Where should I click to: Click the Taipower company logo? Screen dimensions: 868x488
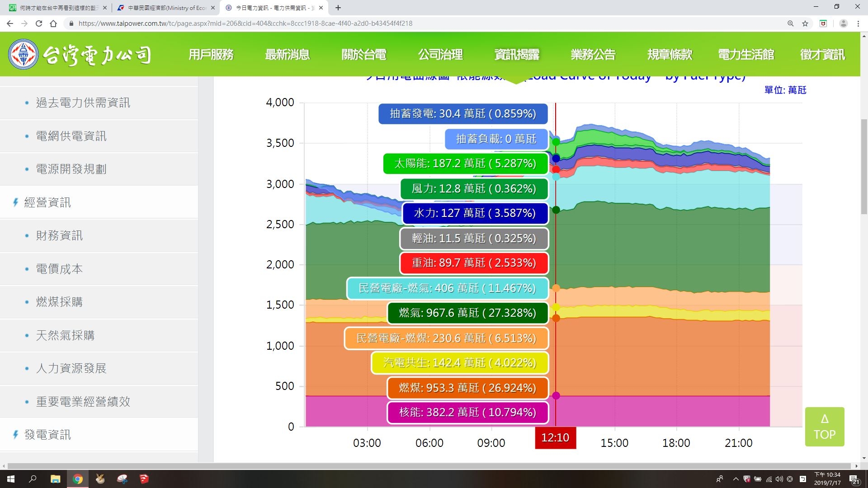[x=80, y=55]
